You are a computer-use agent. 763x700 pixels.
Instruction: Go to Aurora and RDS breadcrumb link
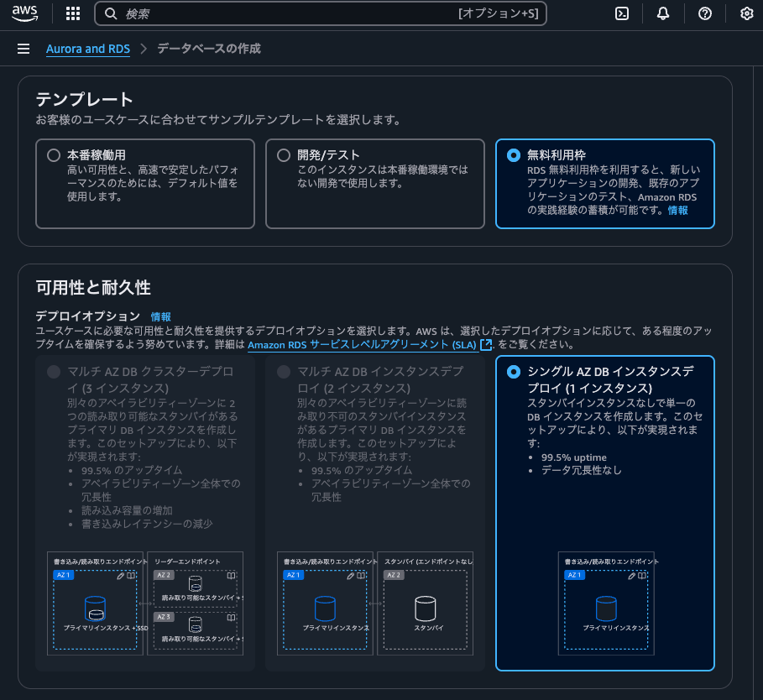click(88, 49)
